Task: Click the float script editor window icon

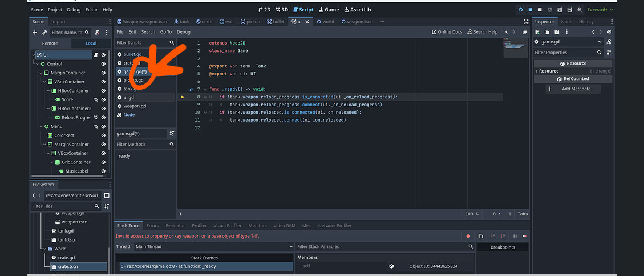Action: (525, 31)
